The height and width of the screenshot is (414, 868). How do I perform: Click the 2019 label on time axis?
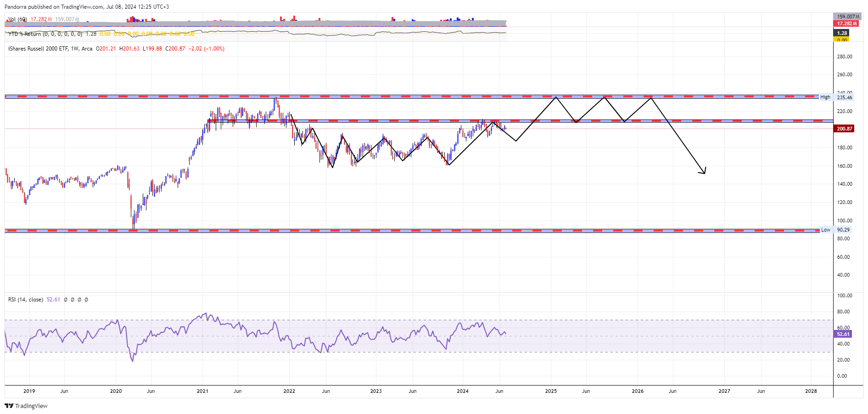pyautogui.click(x=29, y=391)
